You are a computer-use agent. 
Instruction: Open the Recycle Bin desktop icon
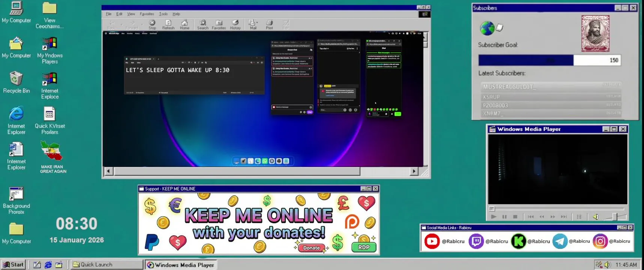point(16,82)
